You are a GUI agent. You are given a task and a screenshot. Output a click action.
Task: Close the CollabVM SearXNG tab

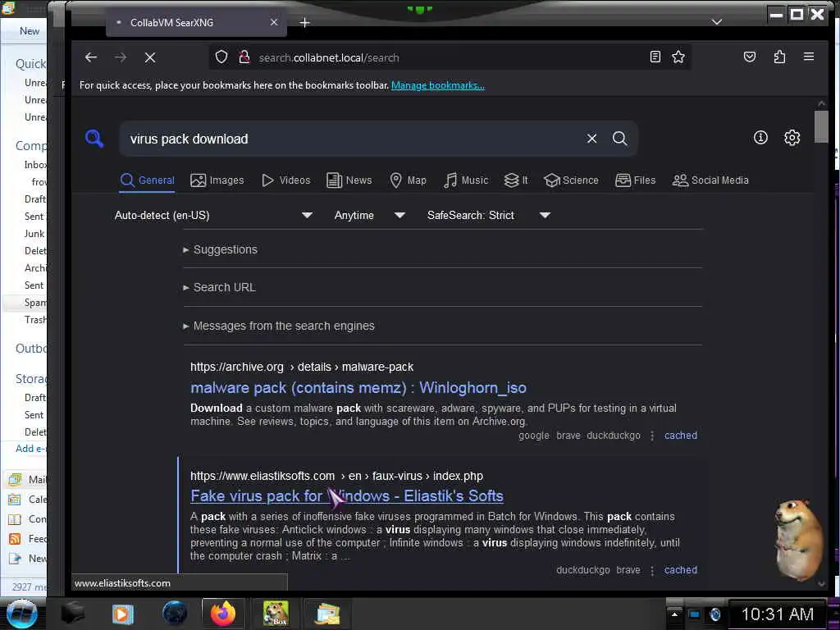(274, 22)
